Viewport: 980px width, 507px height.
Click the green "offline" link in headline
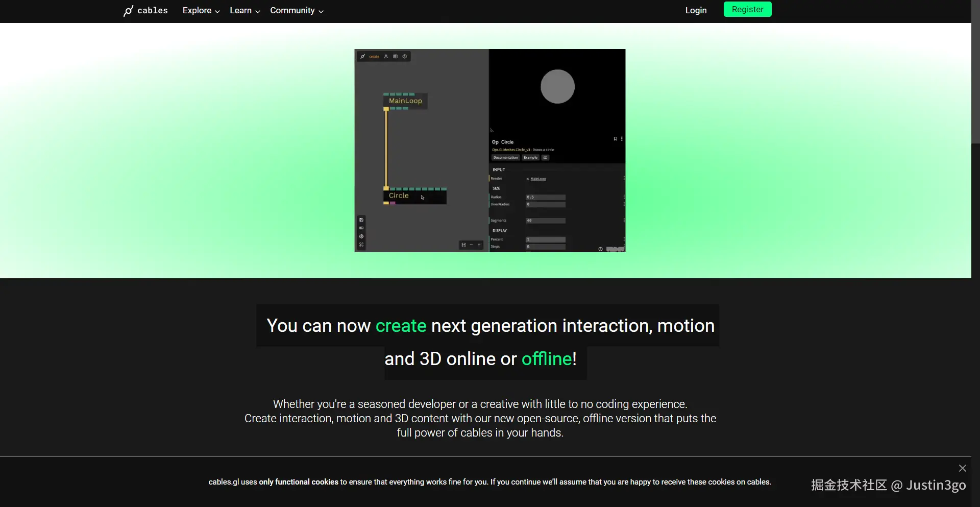[x=547, y=359]
